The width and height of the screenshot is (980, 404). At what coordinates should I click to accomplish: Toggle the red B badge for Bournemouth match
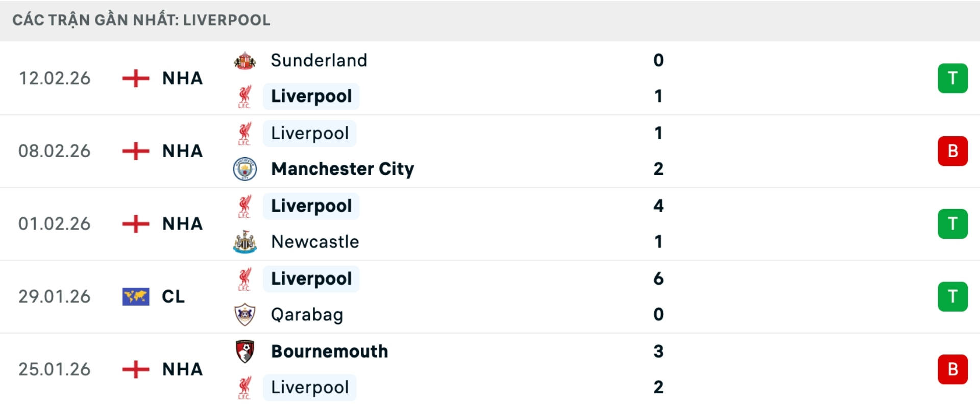(952, 369)
